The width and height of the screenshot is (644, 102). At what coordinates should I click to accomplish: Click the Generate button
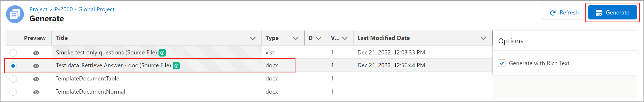coord(612,12)
